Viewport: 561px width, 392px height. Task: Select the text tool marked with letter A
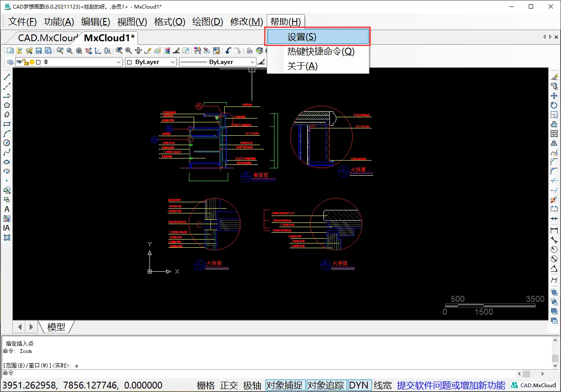pyautogui.click(x=6, y=209)
